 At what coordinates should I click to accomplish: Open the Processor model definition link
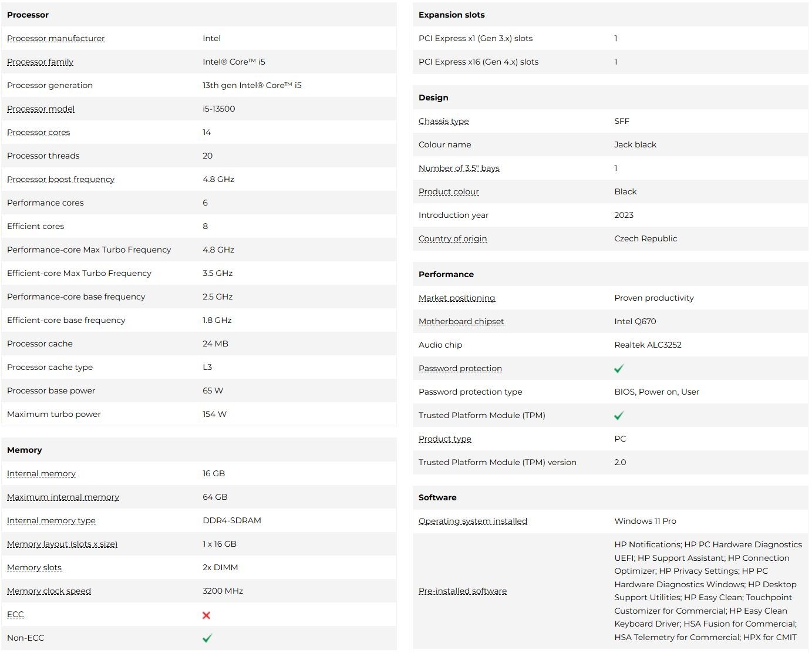pos(41,109)
